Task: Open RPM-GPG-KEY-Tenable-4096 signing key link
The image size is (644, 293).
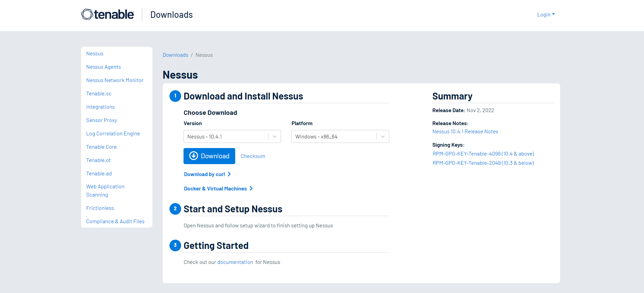Action: point(483,154)
